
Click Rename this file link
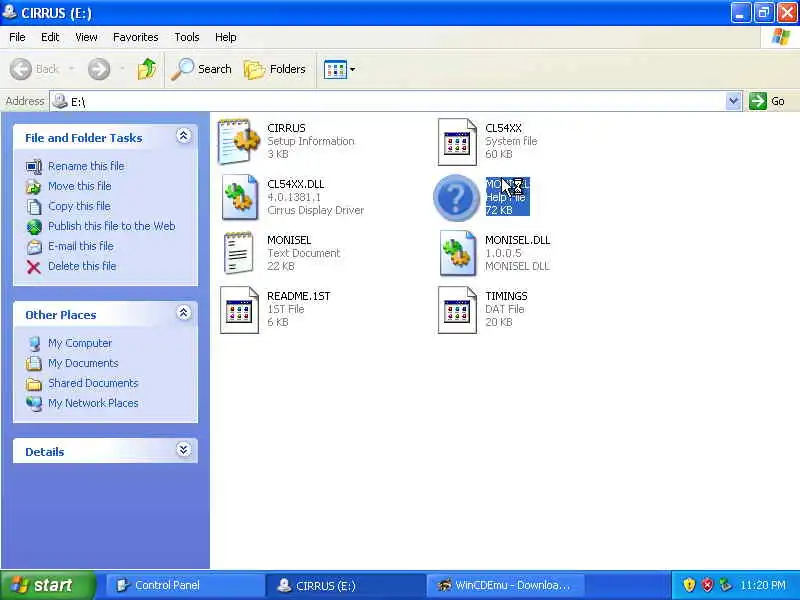click(86, 166)
